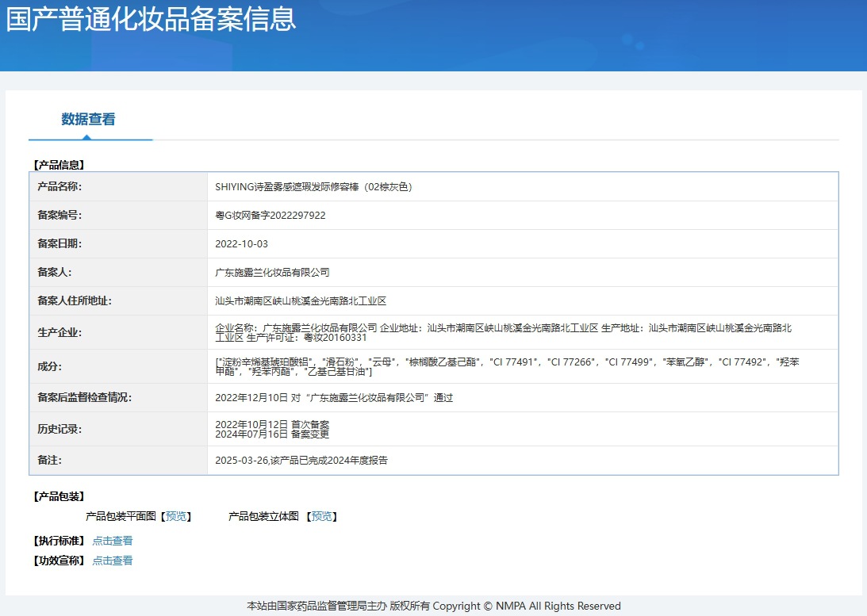Select address 汕头市潮南区峡山桃溪金光南路北工业区 in 备案人住所地址 row

pos(301,300)
